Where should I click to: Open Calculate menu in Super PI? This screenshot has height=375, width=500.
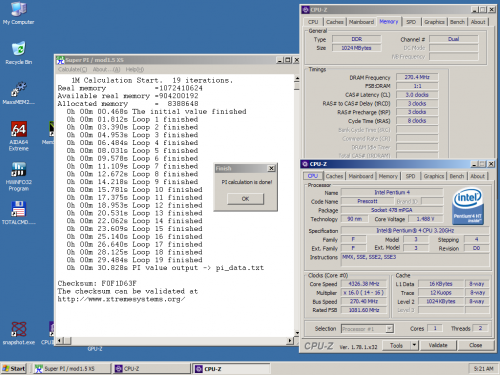[x=72, y=69]
